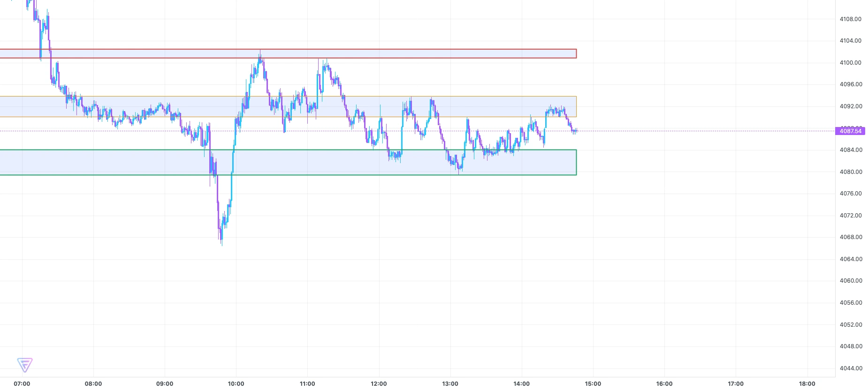Image resolution: width=868 pixels, height=390 pixels.
Task: Click the 08:00 time axis label
Action: coord(93,384)
